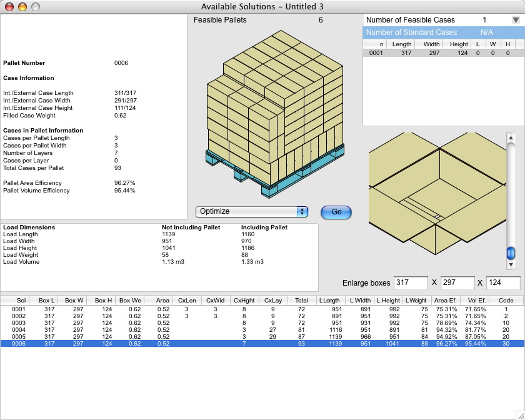Sort by the Code column header

point(506,301)
